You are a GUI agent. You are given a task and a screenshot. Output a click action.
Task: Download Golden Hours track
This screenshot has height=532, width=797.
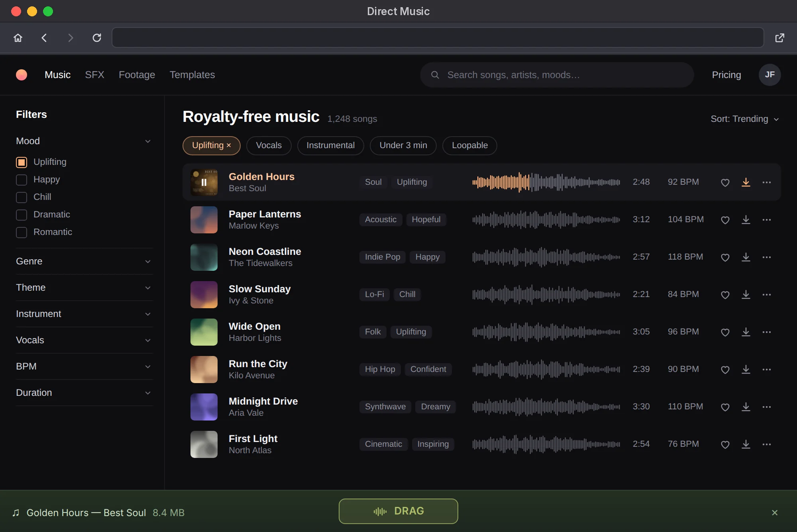click(746, 182)
